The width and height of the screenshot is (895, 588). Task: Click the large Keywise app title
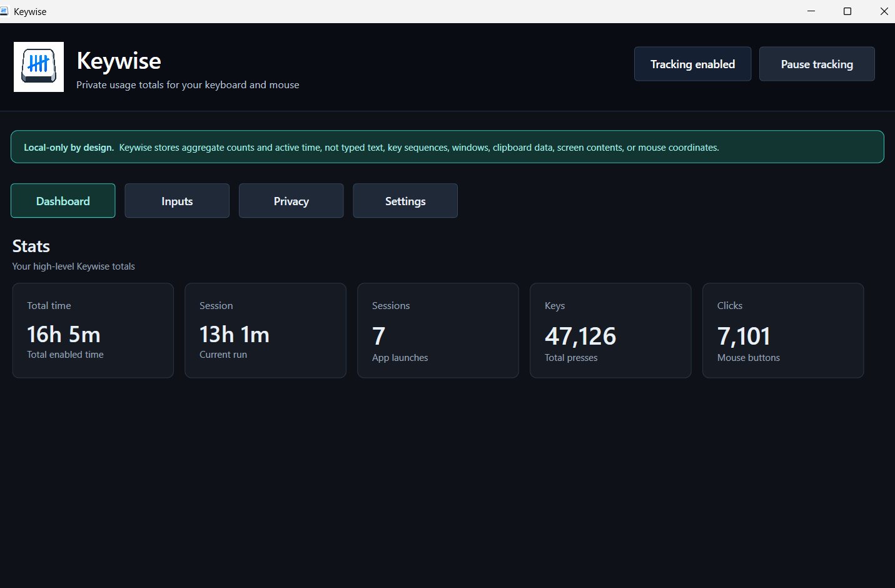click(119, 61)
